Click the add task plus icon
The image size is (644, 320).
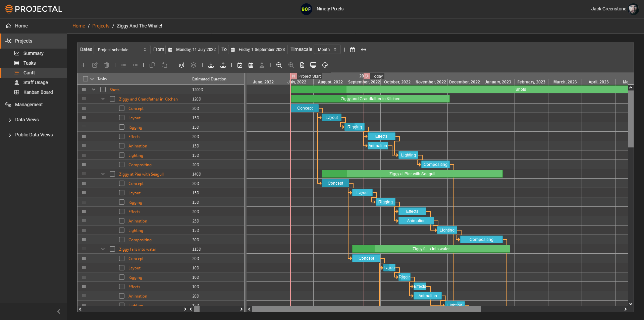click(x=83, y=65)
